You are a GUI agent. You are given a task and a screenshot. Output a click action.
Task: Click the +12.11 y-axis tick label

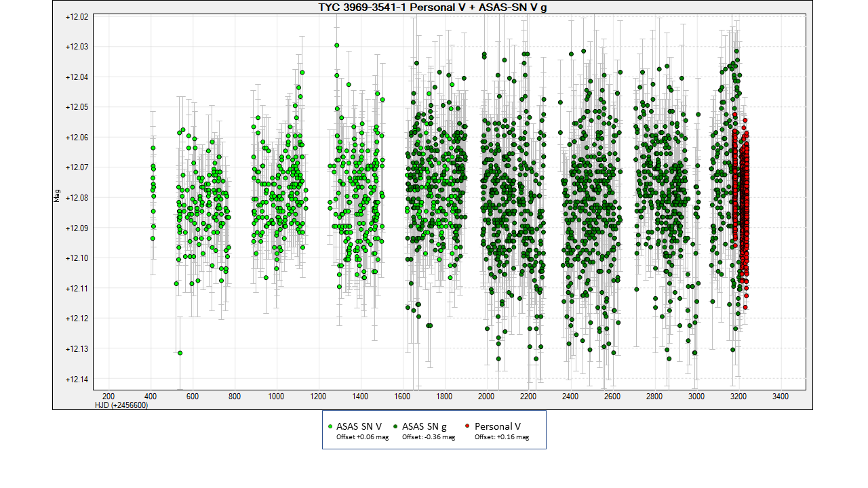click(77, 288)
